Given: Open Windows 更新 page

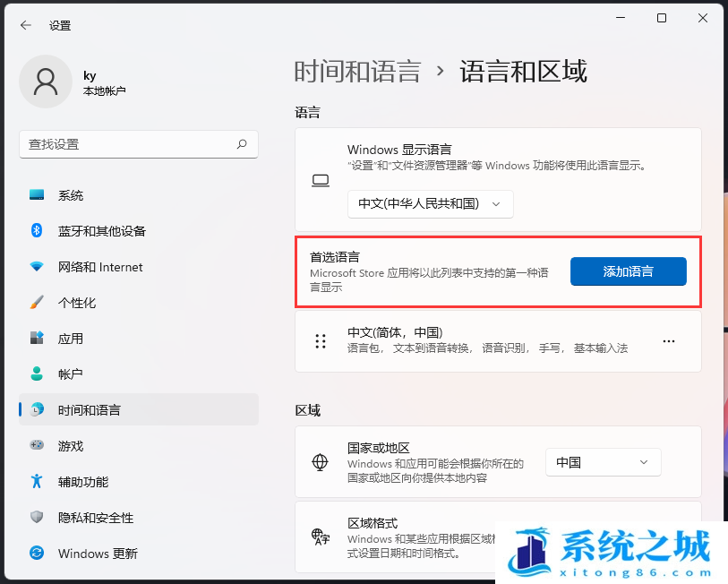Looking at the screenshot, I should (x=139, y=553).
